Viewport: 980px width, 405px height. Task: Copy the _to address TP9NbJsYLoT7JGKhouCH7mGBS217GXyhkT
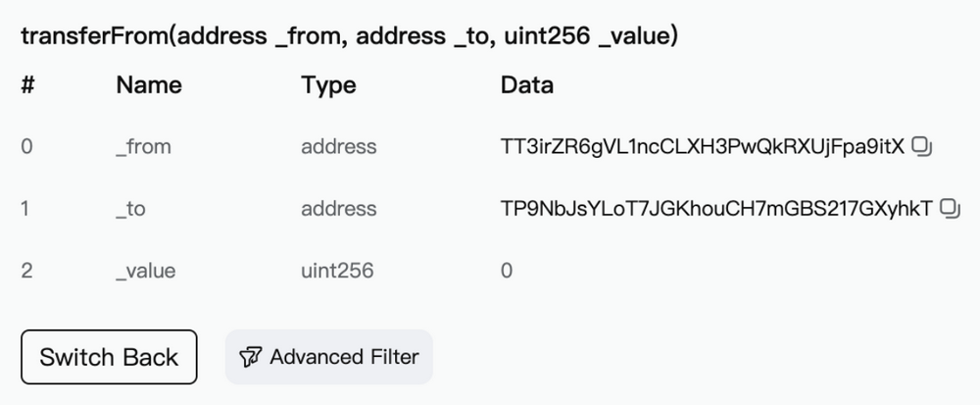click(x=950, y=209)
